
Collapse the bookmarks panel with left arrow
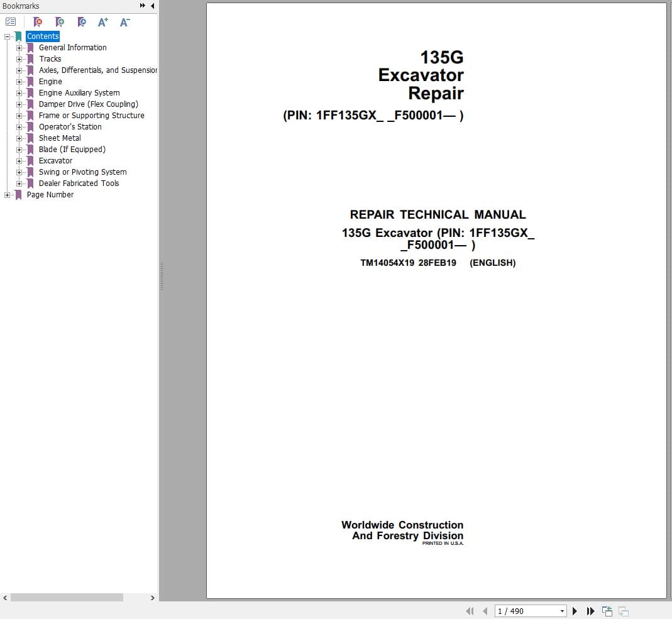pos(153,6)
